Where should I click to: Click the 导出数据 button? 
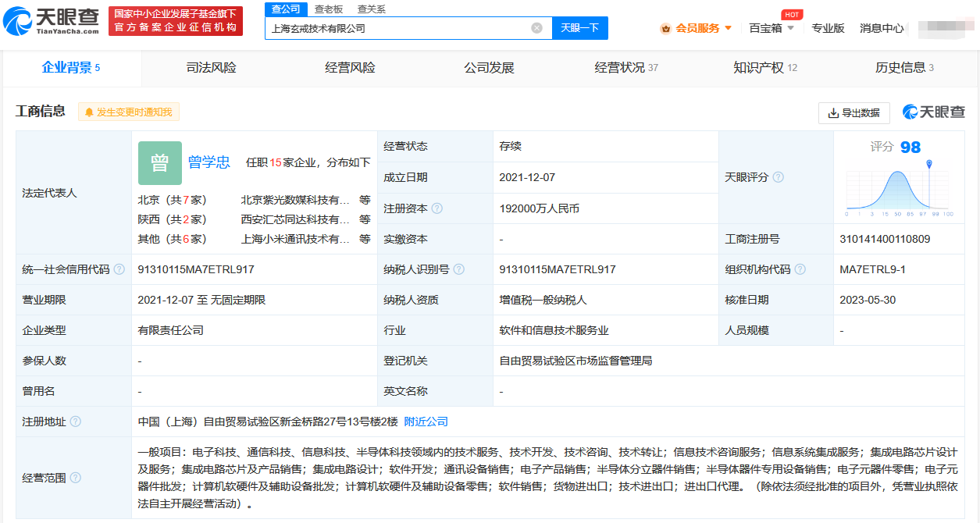click(x=854, y=112)
